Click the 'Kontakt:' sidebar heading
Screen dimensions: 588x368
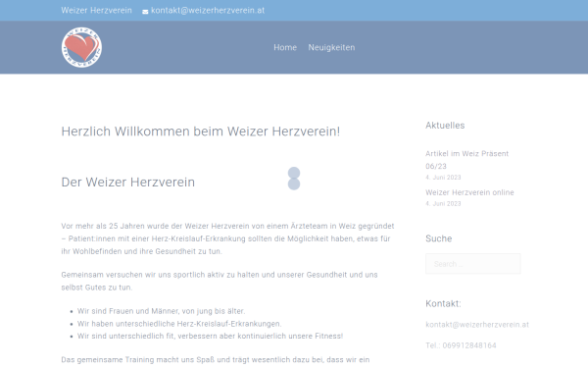(443, 303)
